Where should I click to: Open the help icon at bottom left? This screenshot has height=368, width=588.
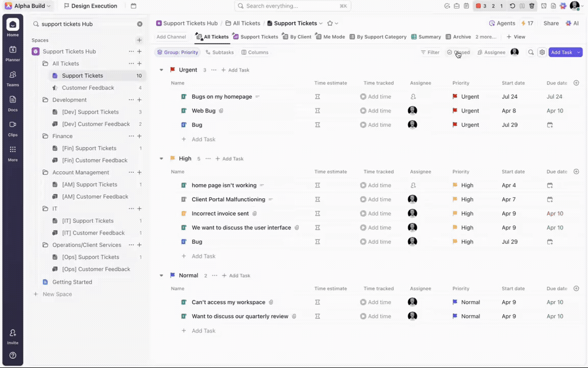(x=13, y=355)
